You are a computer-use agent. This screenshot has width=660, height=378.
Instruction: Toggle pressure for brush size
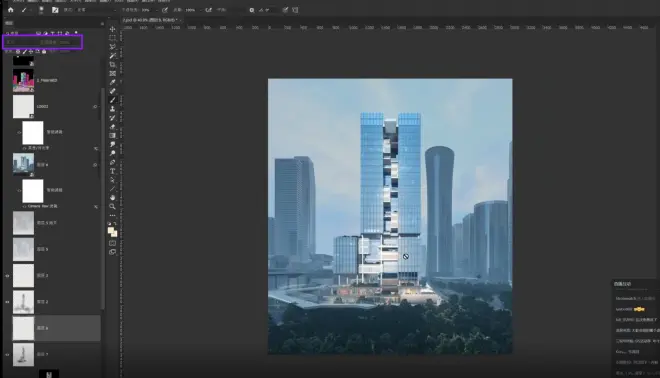tap(285, 10)
